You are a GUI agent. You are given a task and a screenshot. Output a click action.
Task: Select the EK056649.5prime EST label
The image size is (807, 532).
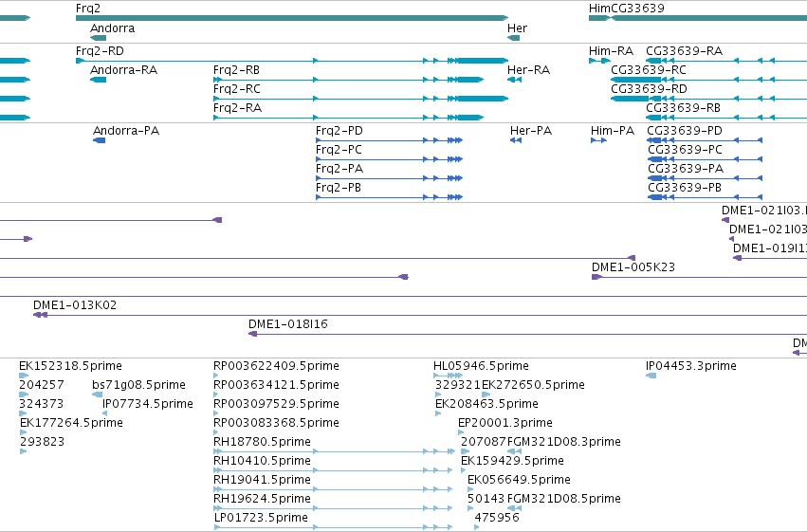pyautogui.click(x=520, y=480)
